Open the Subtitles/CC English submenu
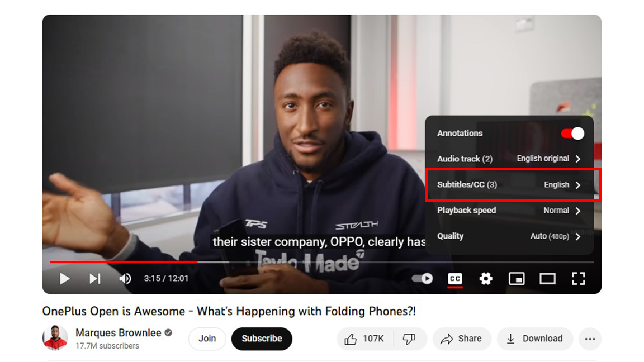This screenshot has height=362, width=644. [x=509, y=185]
